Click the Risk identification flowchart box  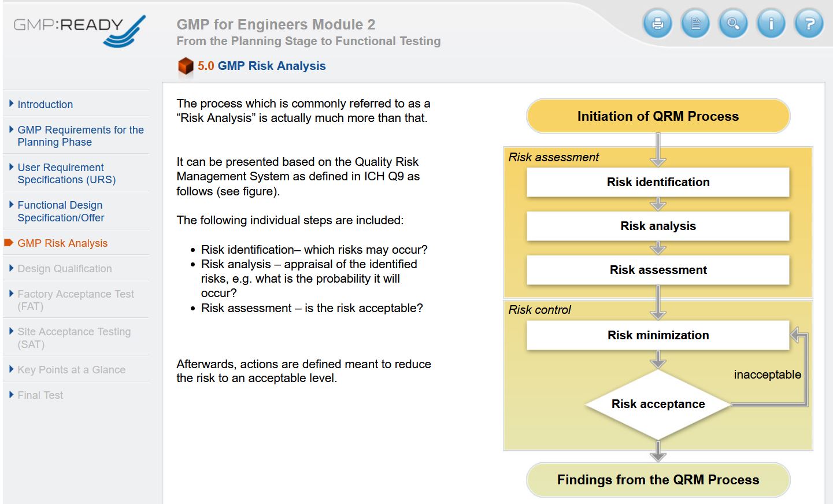pos(658,182)
